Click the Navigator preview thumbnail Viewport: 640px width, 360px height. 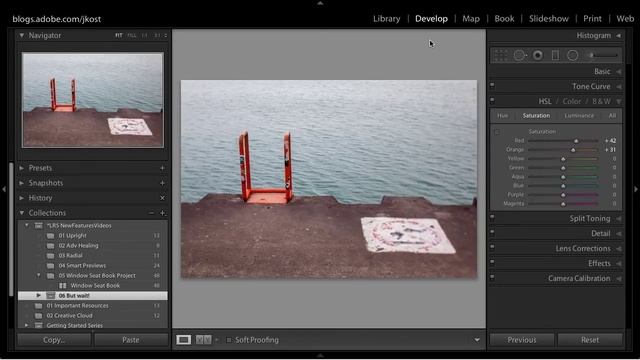tap(93, 100)
